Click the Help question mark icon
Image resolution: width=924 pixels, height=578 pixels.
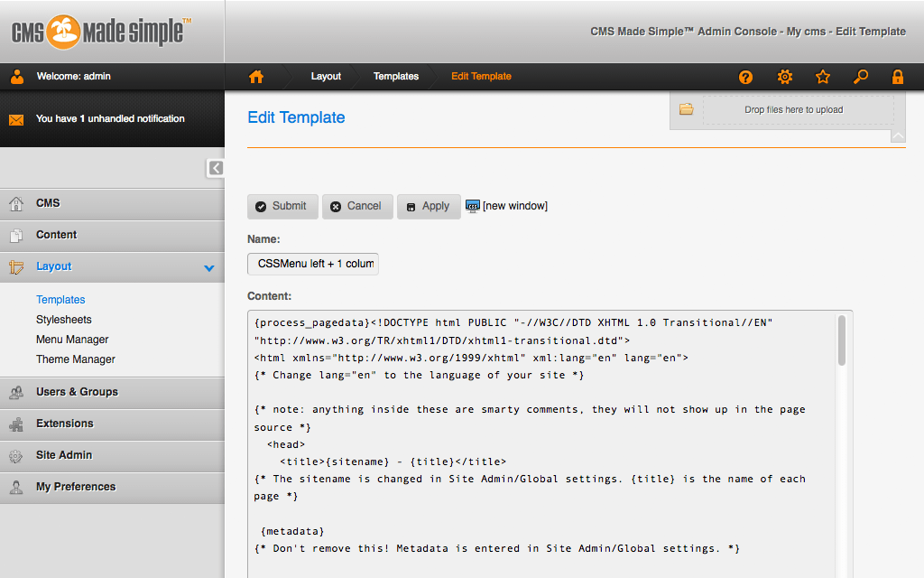click(745, 77)
